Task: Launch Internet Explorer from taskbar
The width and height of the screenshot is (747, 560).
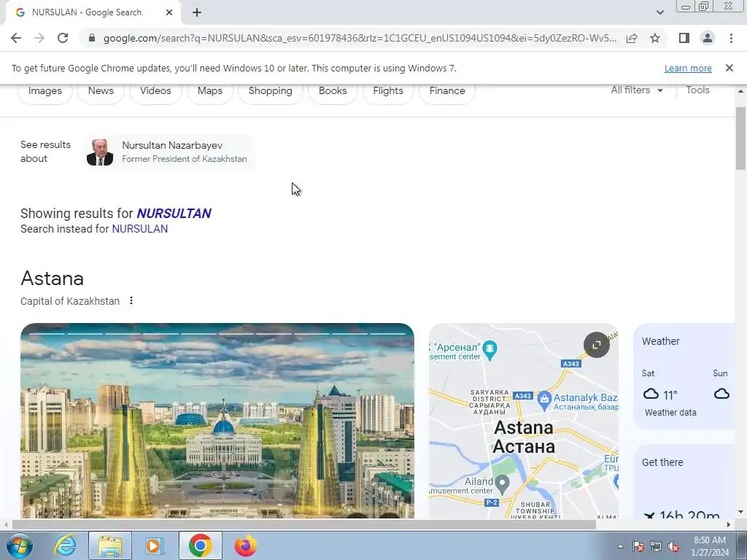Action: [64, 545]
